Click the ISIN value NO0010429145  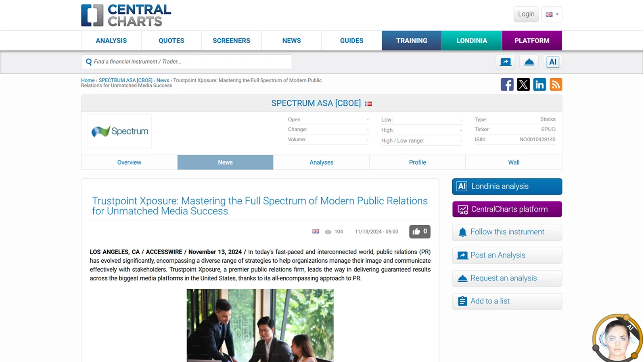(537, 140)
